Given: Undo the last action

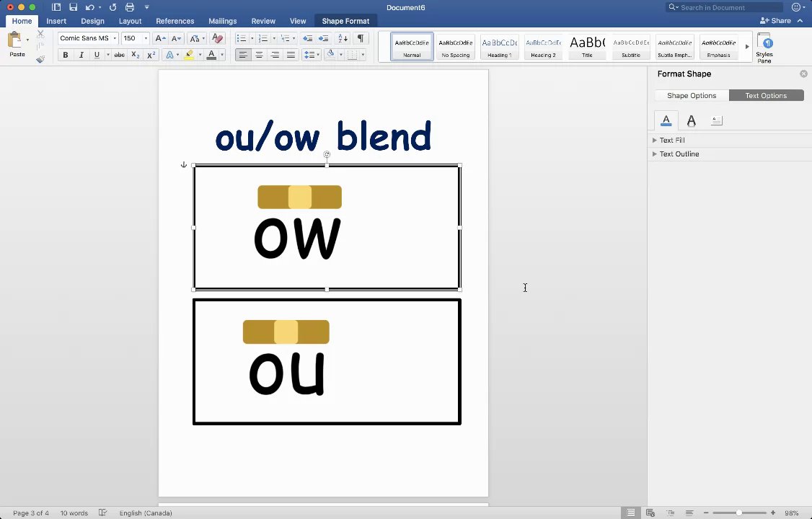Looking at the screenshot, I should 90,7.
